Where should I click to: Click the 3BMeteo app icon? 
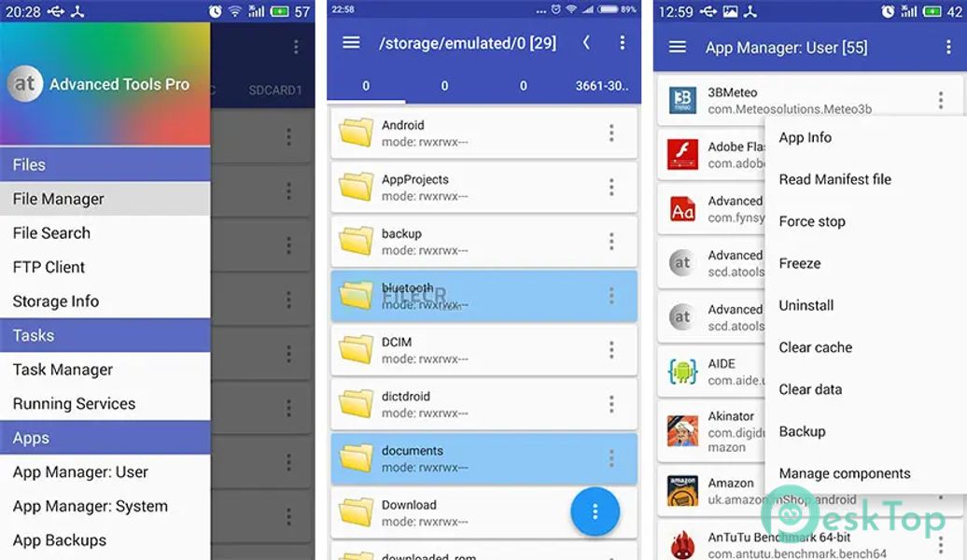[x=682, y=101]
